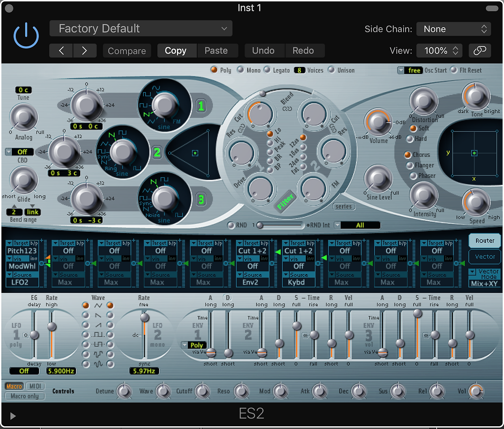
Task: Click the Volume knob
Action: [x=378, y=123]
